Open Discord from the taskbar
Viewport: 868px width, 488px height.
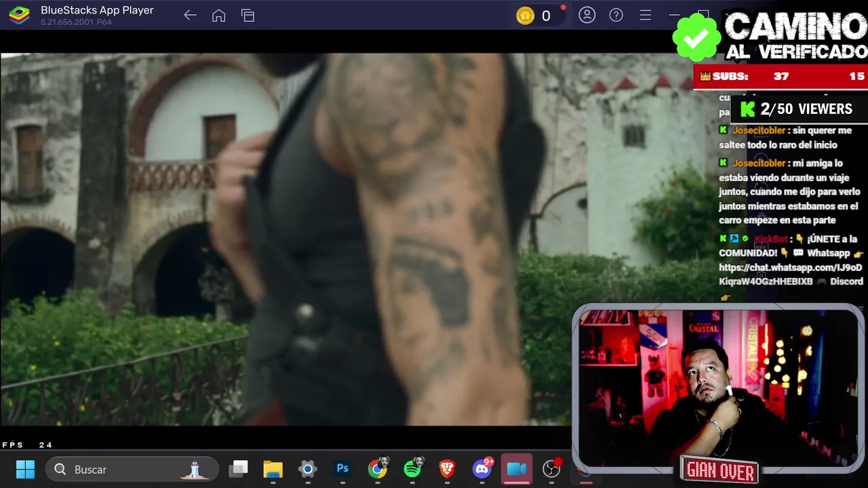483,468
